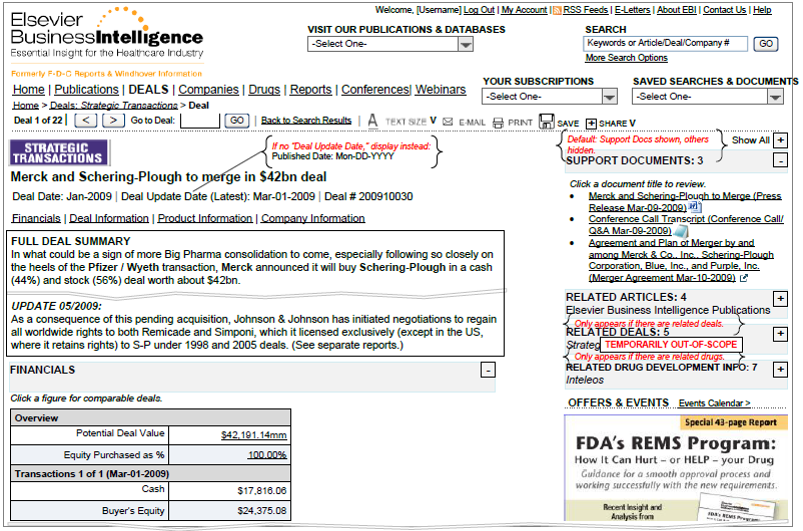The image size is (803, 531).
Task: Click Equity Purchased 100.00% figure
Action: 267,455
